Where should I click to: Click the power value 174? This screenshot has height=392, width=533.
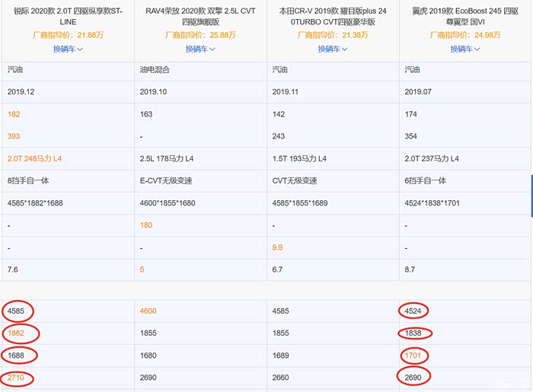click(x=410, y=114)
